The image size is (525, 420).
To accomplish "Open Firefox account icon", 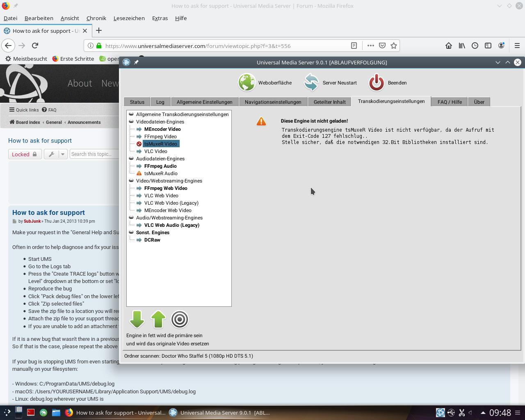I will click(x=501, y=46).
